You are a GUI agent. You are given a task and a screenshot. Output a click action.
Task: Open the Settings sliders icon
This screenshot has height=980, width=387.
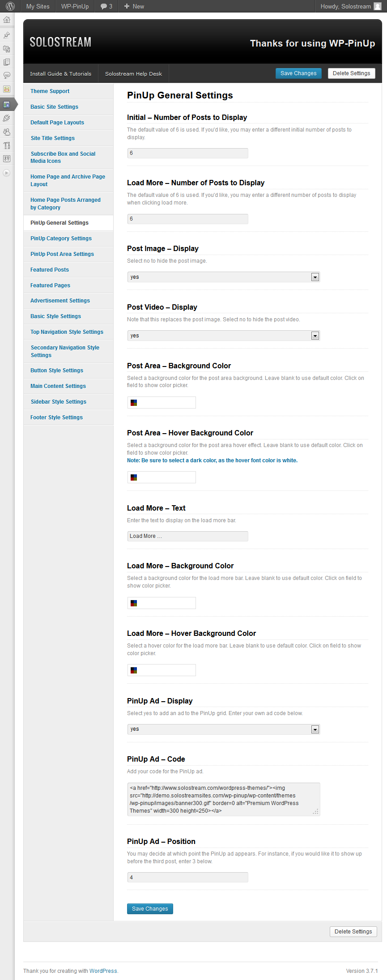7,159
